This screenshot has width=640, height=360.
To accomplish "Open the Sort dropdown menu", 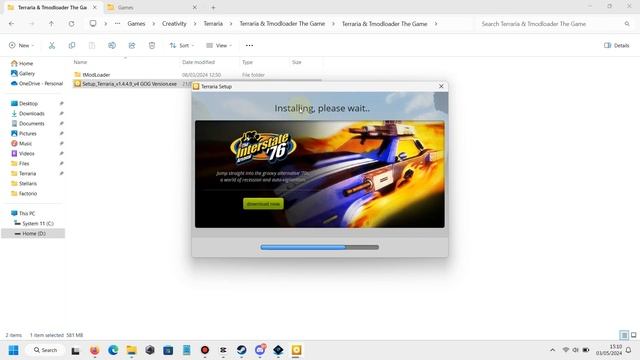I will click(x=182, y=45).
